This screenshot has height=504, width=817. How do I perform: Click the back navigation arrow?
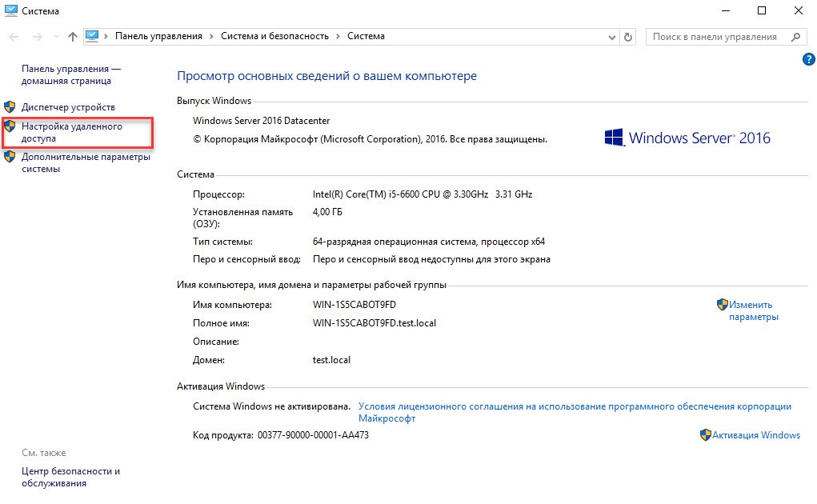(14, 37)
